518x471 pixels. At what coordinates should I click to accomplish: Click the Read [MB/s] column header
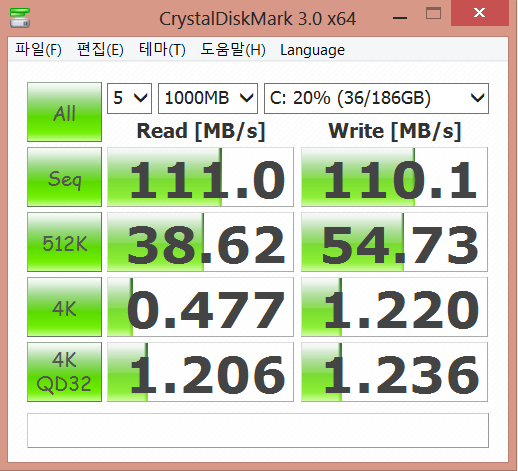201,131
